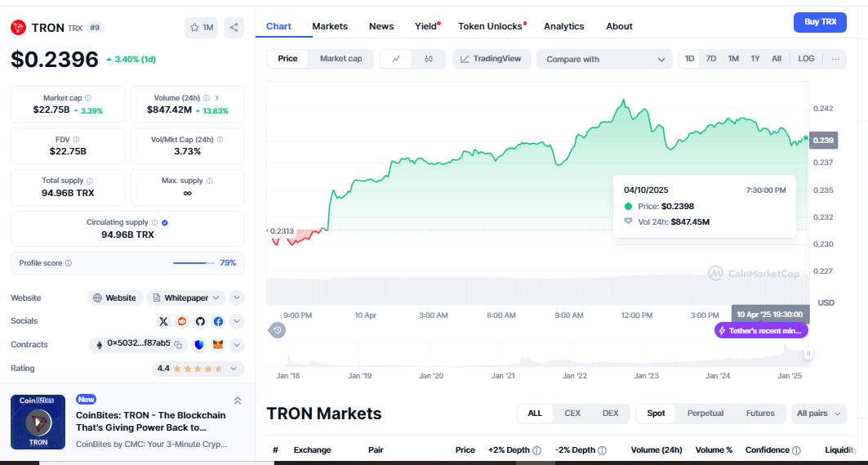Select candlestick chart type icon
This screenshot has height=465, width=868.
pos(429,60)
